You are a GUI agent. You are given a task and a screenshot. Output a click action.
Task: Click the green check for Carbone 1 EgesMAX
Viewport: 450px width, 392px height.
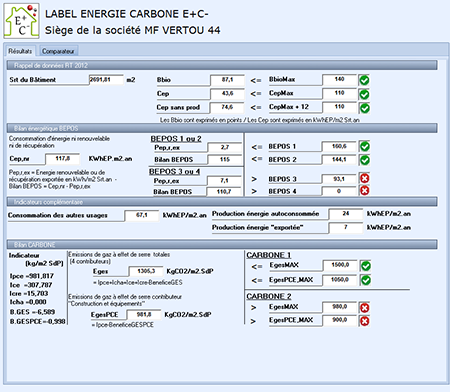tap(366, 266)
